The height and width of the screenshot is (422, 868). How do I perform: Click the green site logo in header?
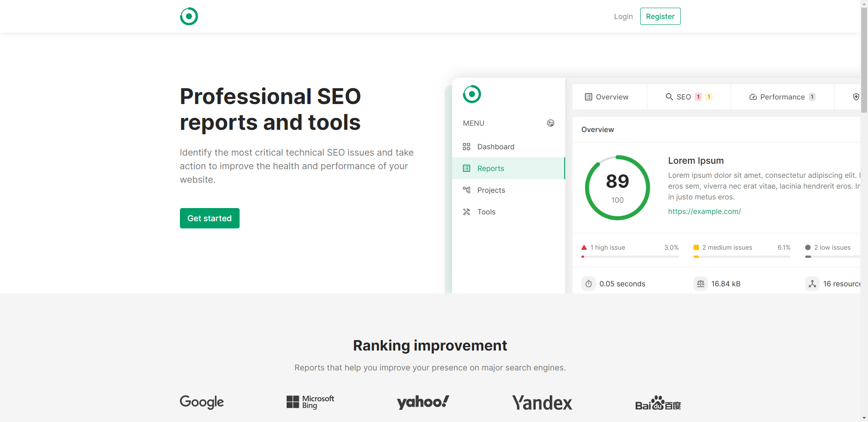pyautogui.click(x=189, y=16)
